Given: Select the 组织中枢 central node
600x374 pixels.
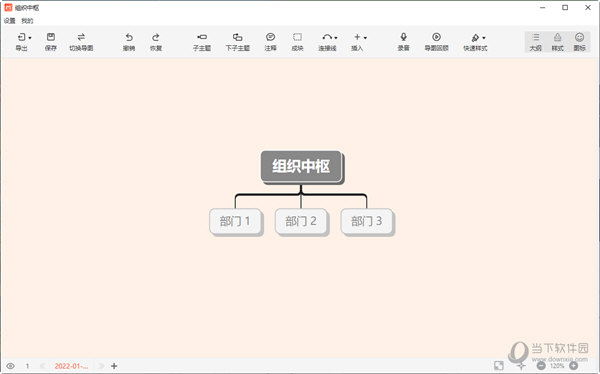Looking at the screenshot, I should [x=301, y=166].
